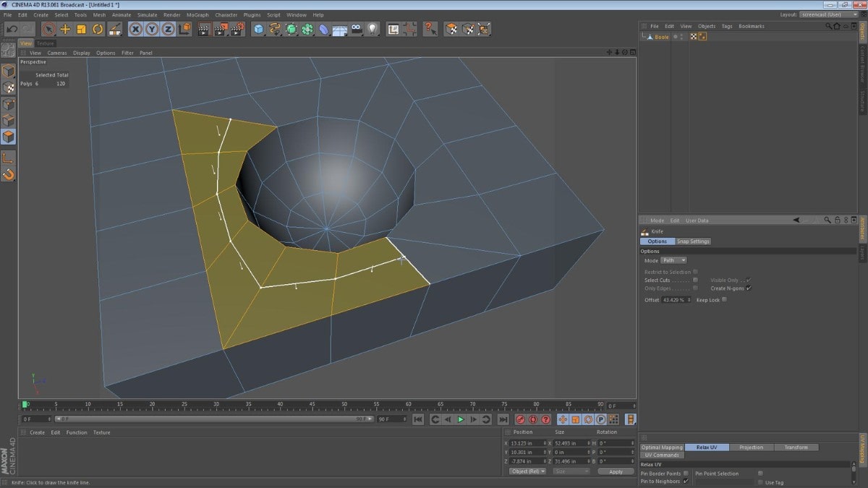Click the Projection UV button

[751, 447]
